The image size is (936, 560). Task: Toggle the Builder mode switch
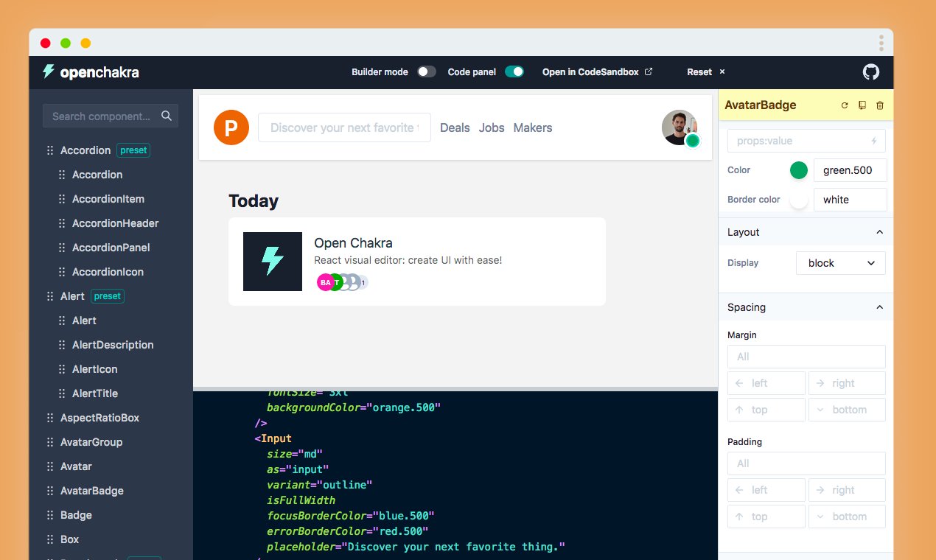tap(427, 71)
